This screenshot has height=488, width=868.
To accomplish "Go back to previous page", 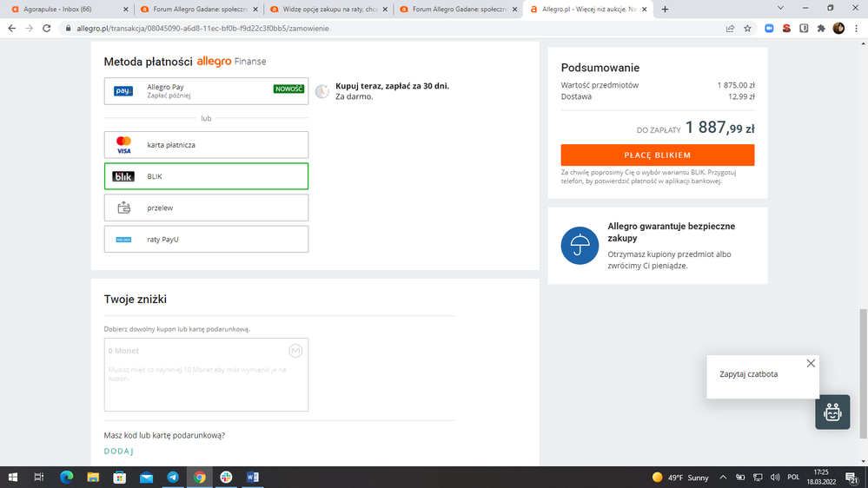I will point(11,28).
